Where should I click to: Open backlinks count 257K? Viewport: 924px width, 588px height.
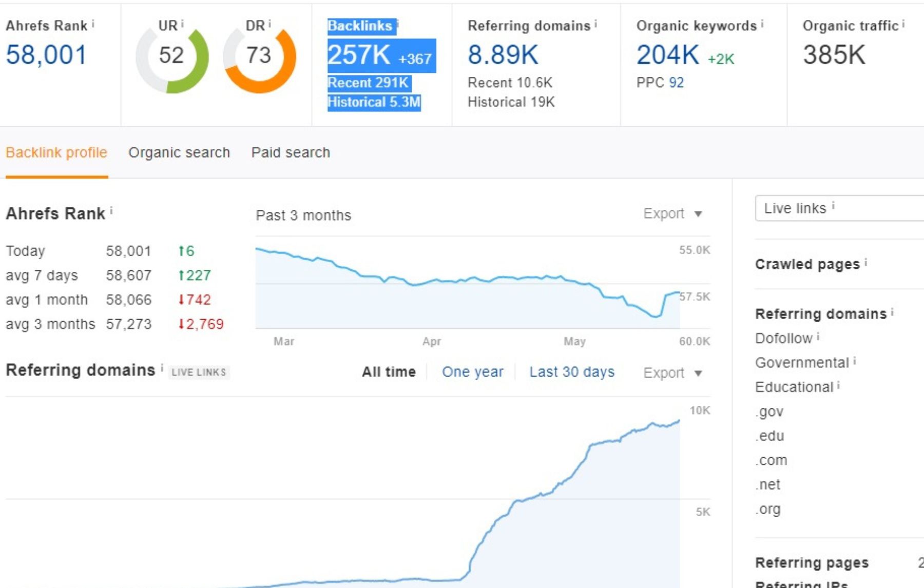[x=359, y=55]
